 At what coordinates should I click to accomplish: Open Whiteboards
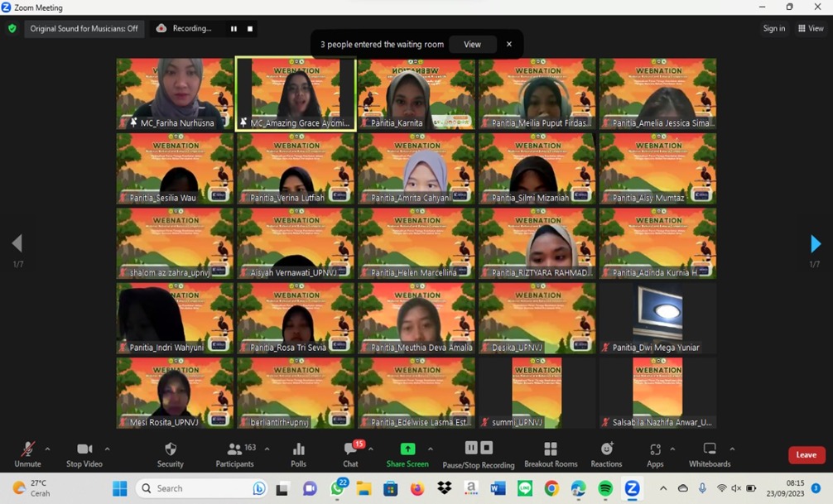click(710, 454)
